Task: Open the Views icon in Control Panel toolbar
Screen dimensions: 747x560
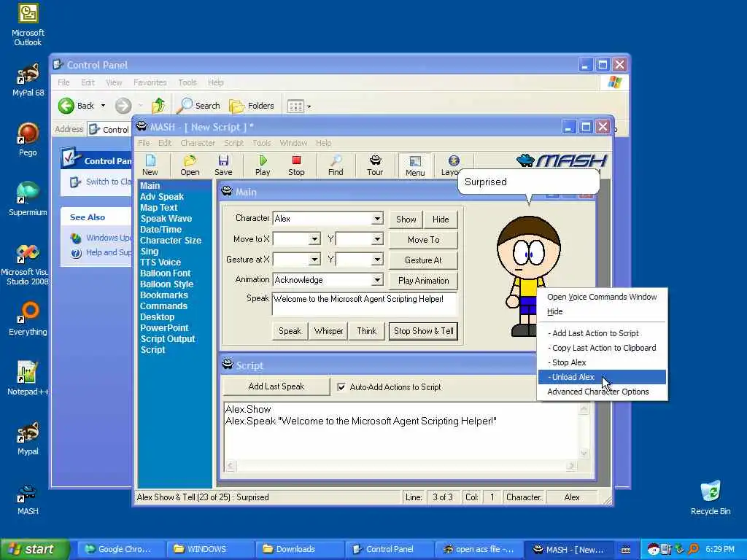Action: [x=298, y=106]
